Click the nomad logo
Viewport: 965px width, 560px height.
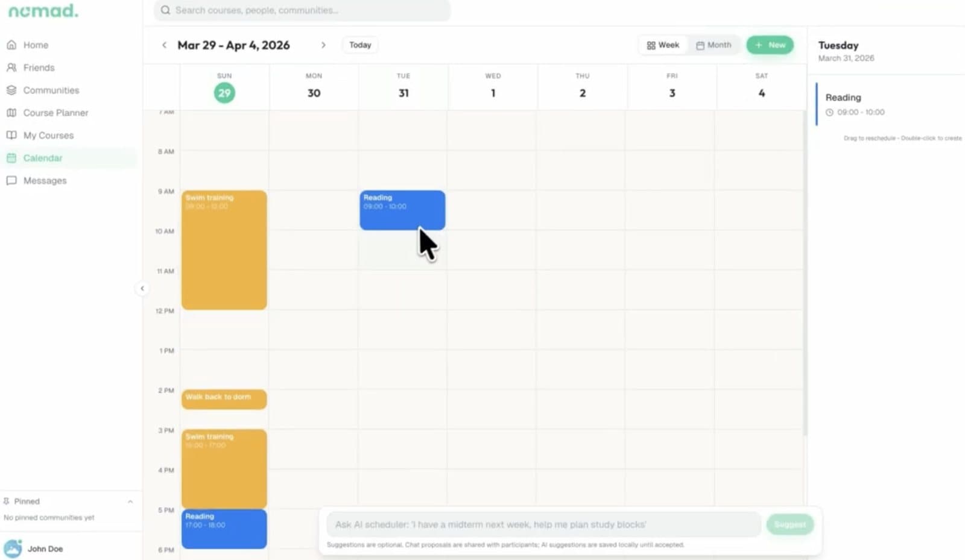click(43, 11)
